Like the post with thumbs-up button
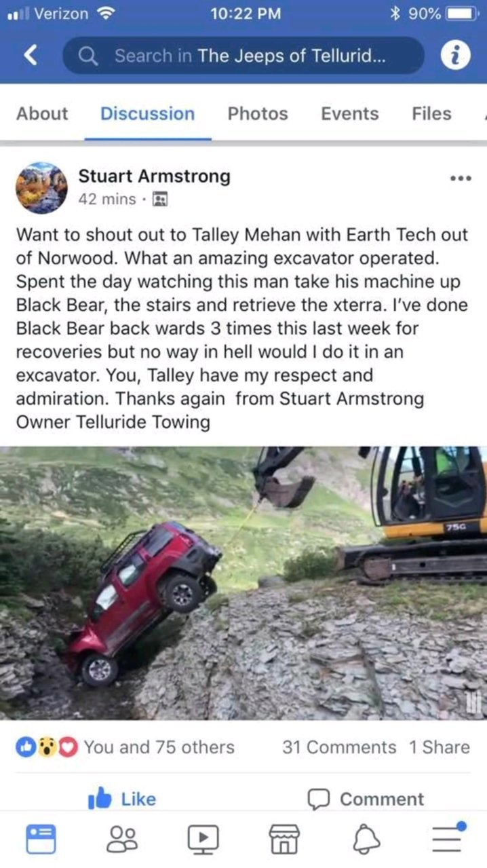The image size is (487, 868). point(122,799)
